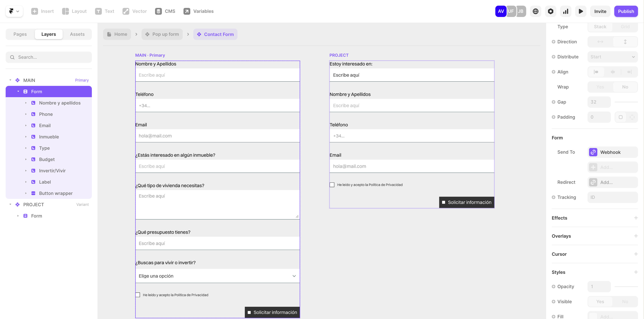Open the Framer logo main menu
The height and width of the screenshot is (319, 644).
pyautogui.click(x=14, y=11)
